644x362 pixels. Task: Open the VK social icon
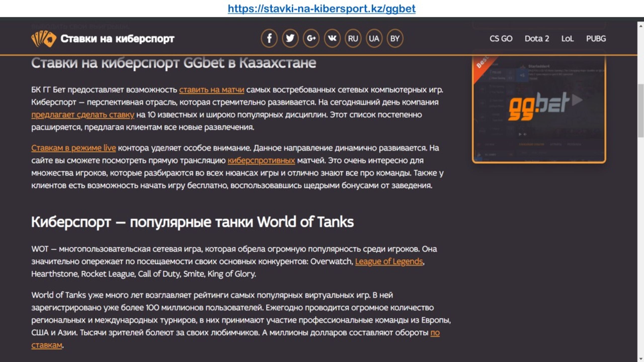tap(332, 38)
